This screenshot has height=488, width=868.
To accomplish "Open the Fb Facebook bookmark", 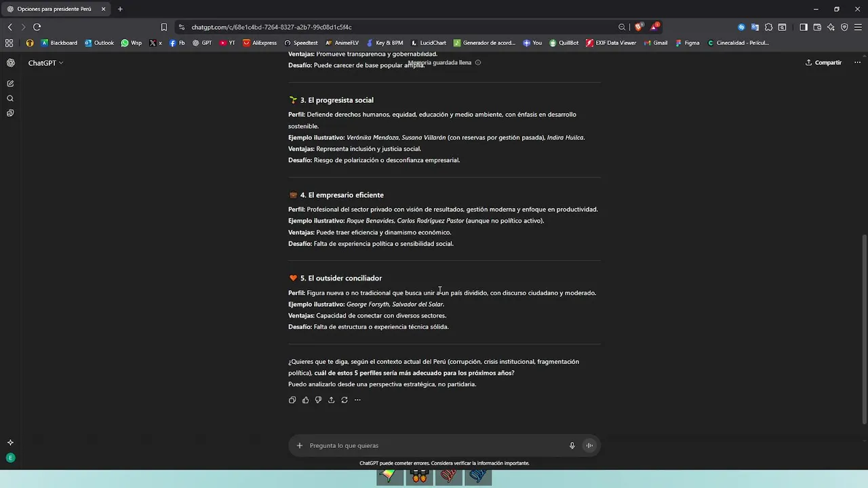I will pos(177,43).
